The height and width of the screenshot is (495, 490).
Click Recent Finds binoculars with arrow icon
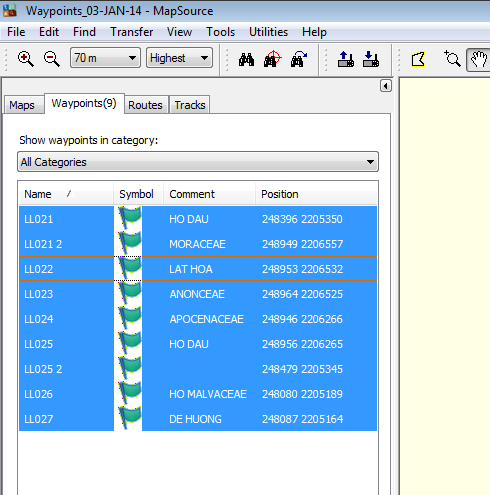pos(298,59)
